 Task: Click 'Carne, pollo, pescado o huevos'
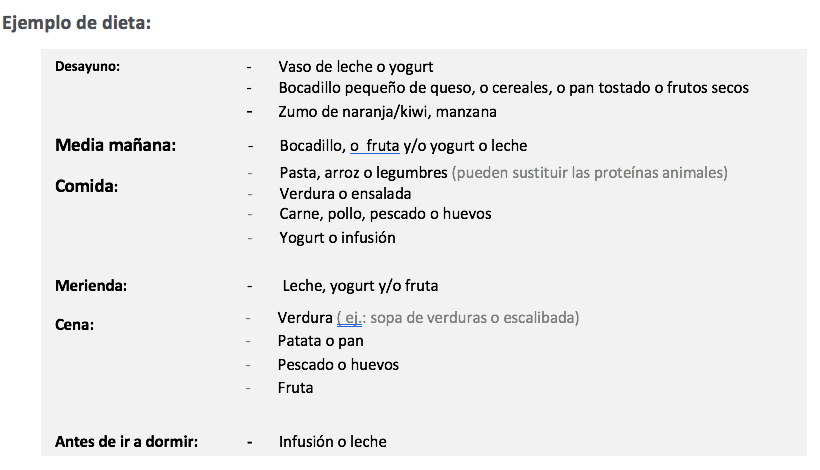click(385, 214)
